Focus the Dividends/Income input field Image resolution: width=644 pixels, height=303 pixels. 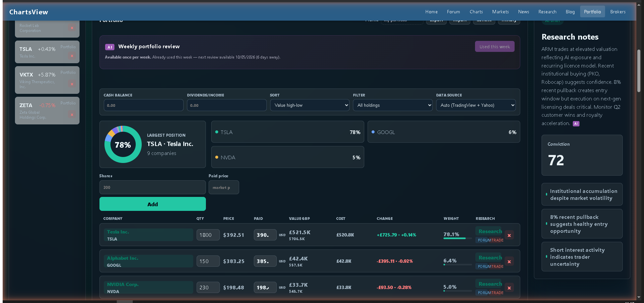[227, 105]
